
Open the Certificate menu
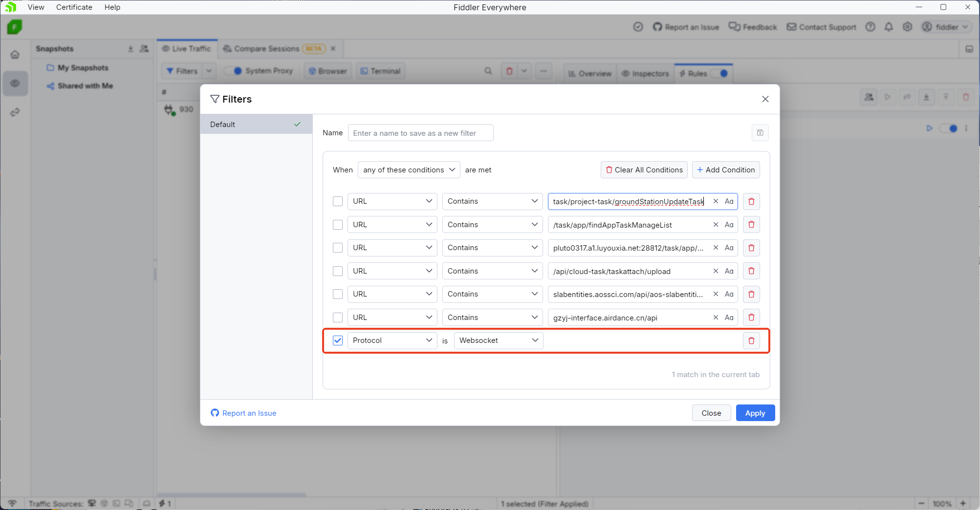pos(74,7)
